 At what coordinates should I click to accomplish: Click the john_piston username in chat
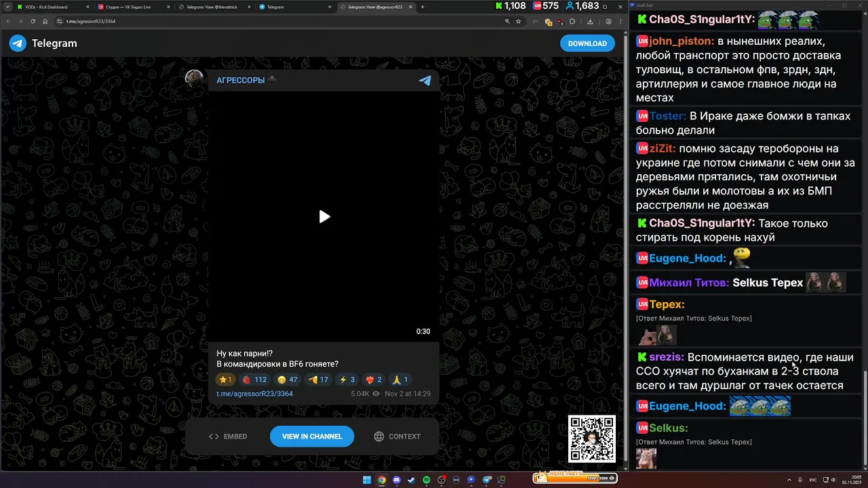(x=682, y=41)
